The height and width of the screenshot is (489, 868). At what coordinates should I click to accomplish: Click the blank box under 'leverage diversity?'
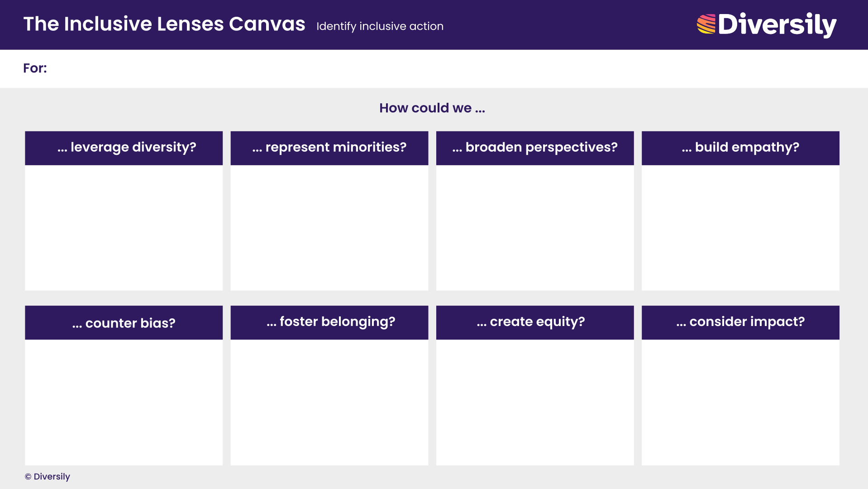coord(124,226)
